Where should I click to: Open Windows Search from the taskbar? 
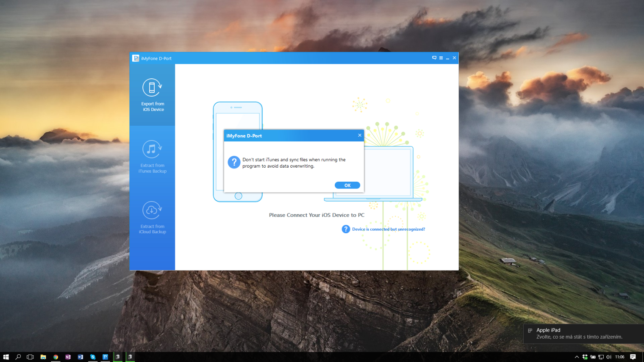point(18,357)
